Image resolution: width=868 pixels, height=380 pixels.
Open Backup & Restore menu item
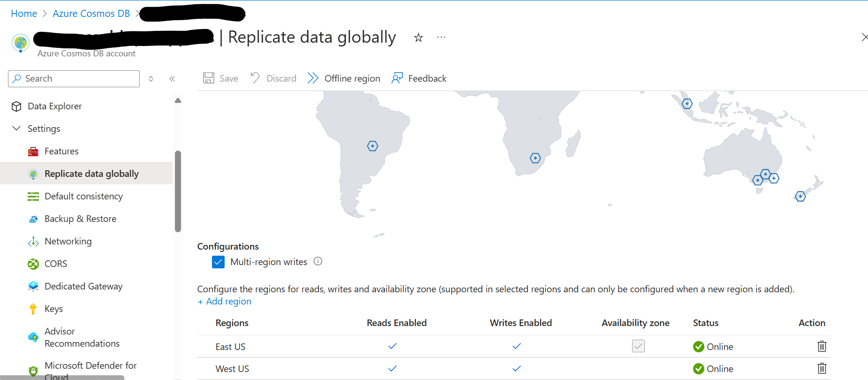[80, 219]
